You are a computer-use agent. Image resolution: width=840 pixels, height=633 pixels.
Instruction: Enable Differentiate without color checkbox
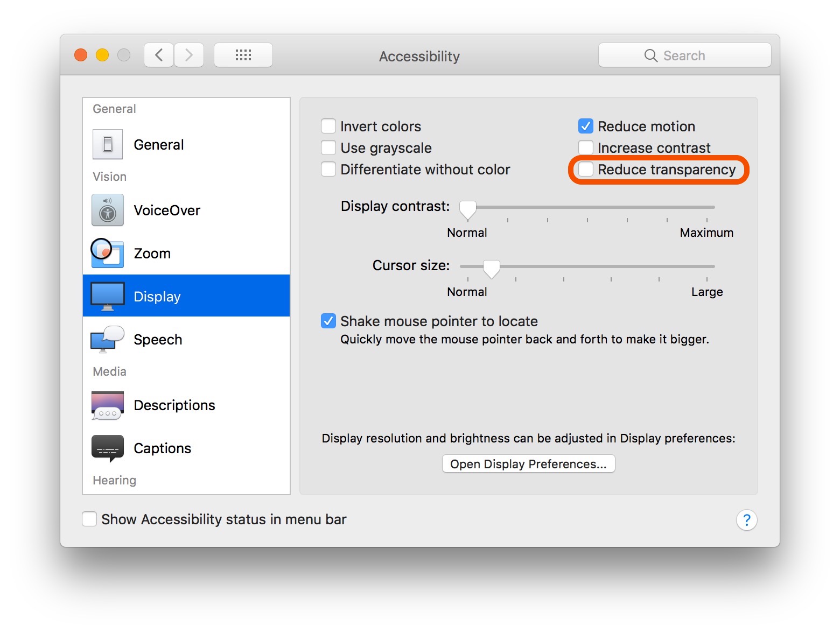tap(328, 170)
